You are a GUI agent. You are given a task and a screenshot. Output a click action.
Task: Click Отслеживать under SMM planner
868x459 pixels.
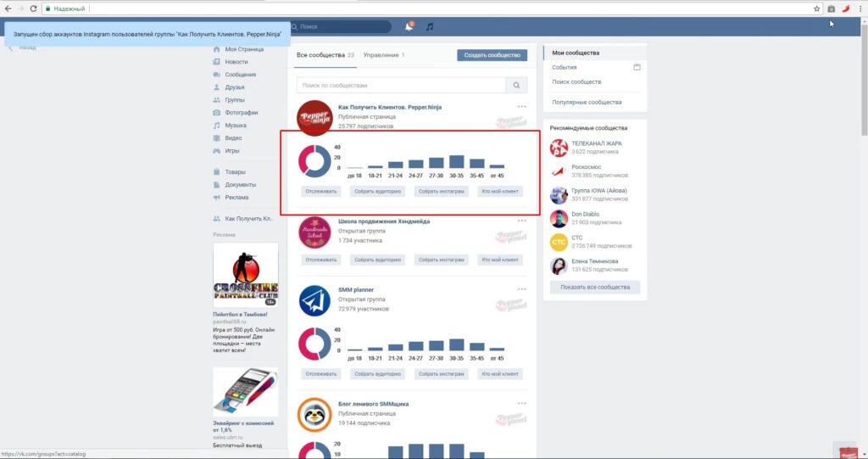(321, 373)
